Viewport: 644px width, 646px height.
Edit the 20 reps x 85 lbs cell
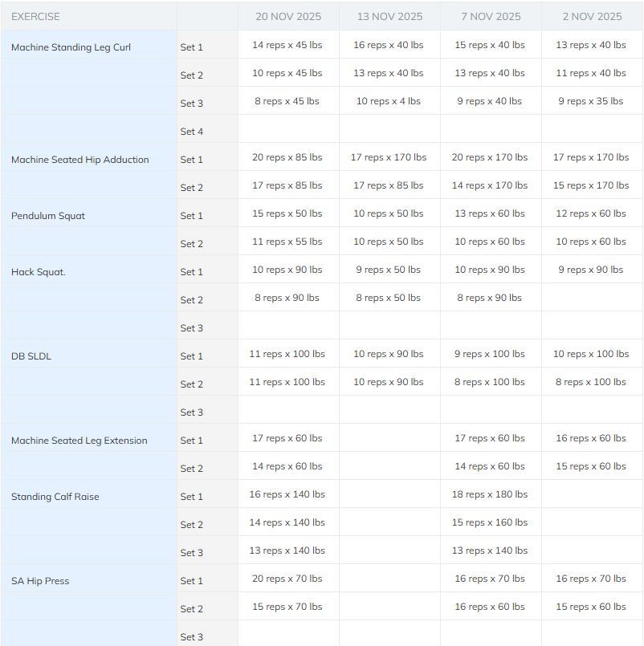(x=287, y=157)
